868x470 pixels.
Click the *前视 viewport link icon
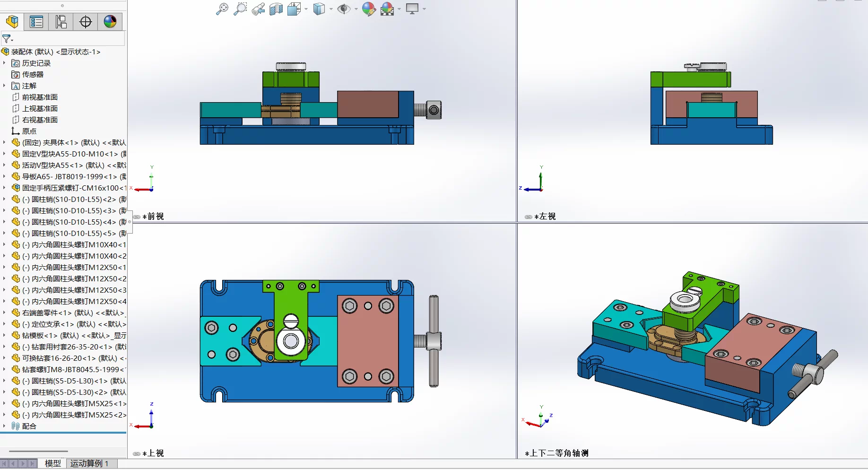coord(137,217)
